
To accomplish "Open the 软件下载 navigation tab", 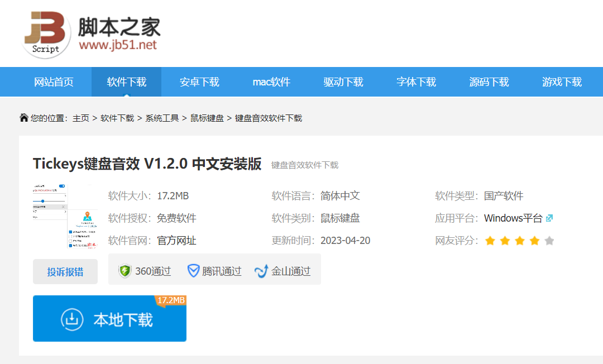I will [x=127, y=82].
